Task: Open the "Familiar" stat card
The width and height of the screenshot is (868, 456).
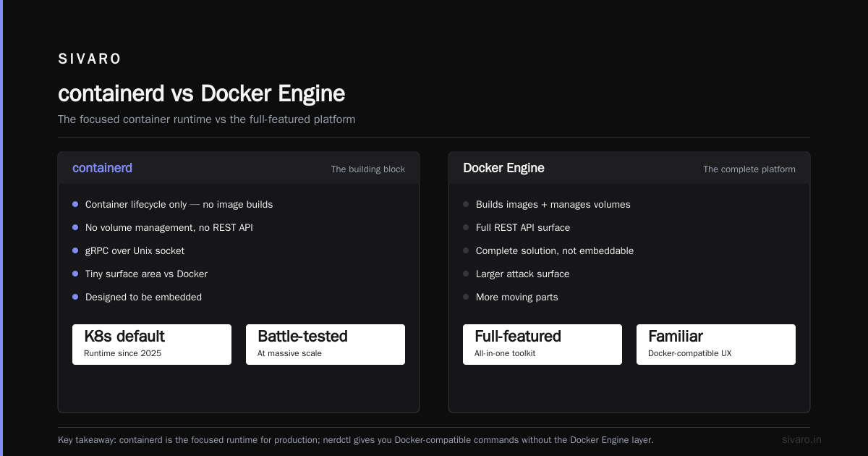Action: coord(716,345)
